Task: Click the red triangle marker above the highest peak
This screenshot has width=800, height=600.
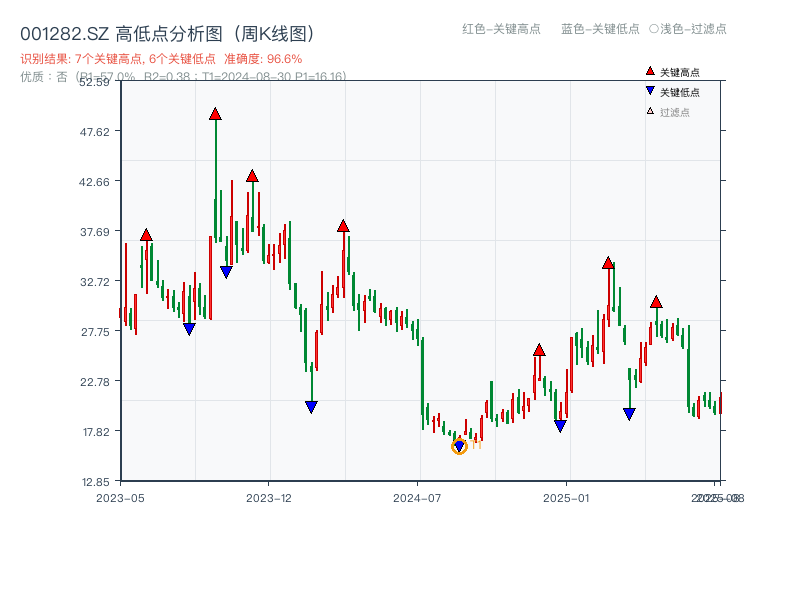Action: 214,113
